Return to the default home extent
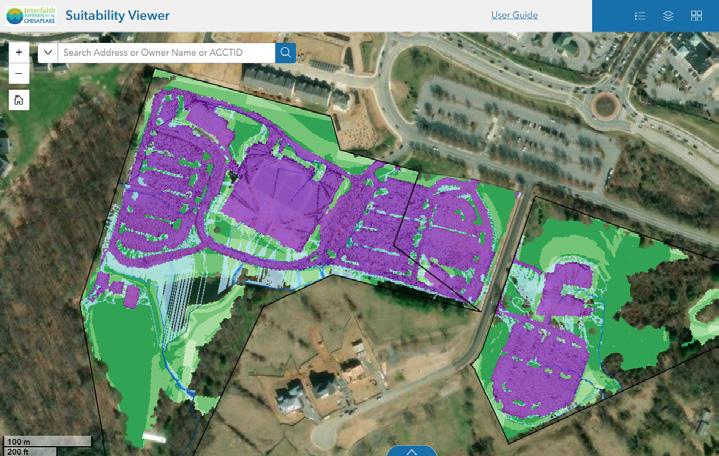This screenshot has height=456, width=719. point(19,100)
